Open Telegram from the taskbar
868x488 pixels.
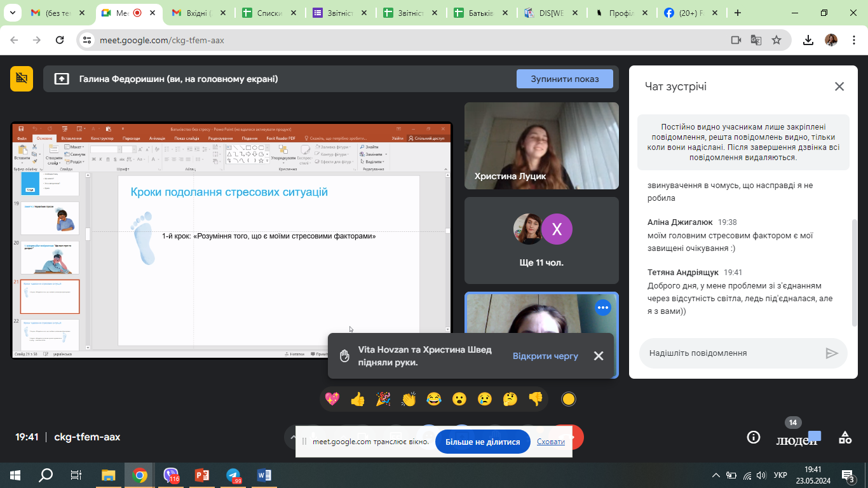pos(233,475)
